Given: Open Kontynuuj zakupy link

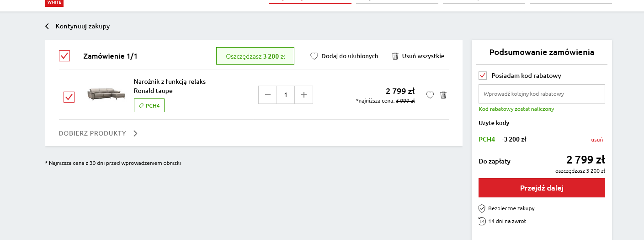Looking at the screenshot, I should click(x=83, y=26).
